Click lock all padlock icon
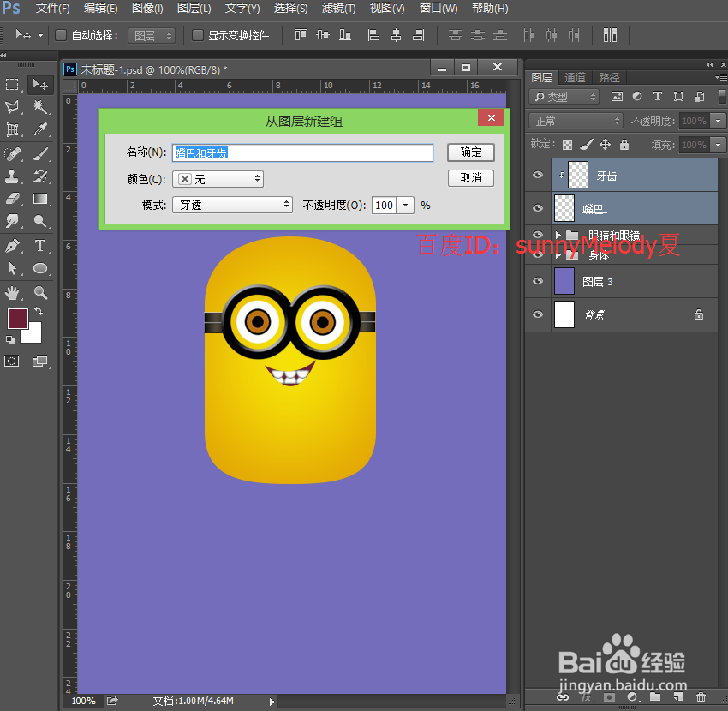Screen dimensions: 728x711 point(624,145)
